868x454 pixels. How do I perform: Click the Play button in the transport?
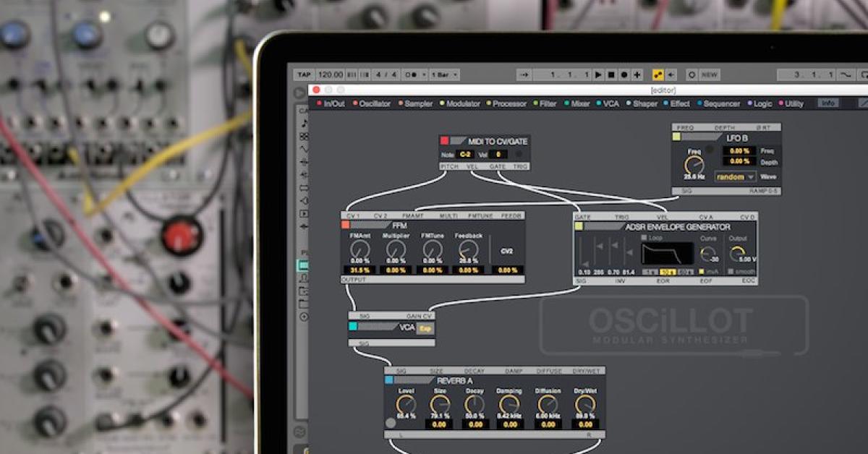coord(598,74)
